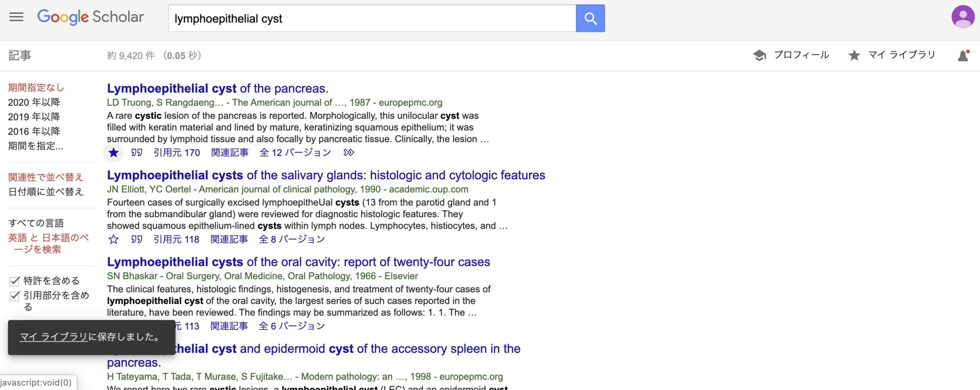Expand 全 12 バージョン for first result

pyautogui.click(x=295, y=153)
